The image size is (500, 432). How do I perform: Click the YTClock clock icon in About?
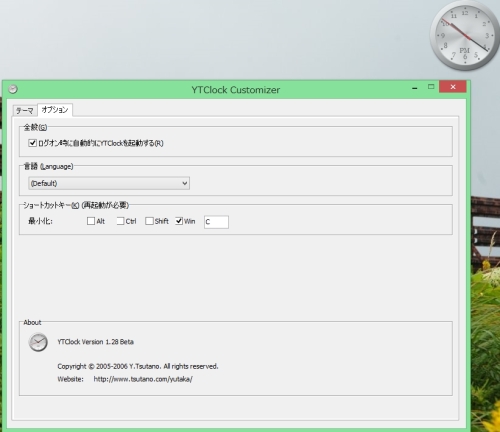pos(38,342)
